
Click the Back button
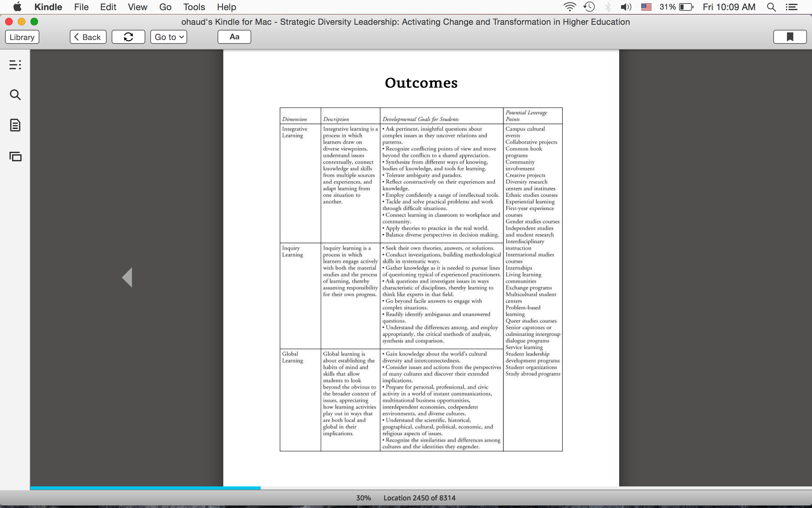[x=88, y=37]
